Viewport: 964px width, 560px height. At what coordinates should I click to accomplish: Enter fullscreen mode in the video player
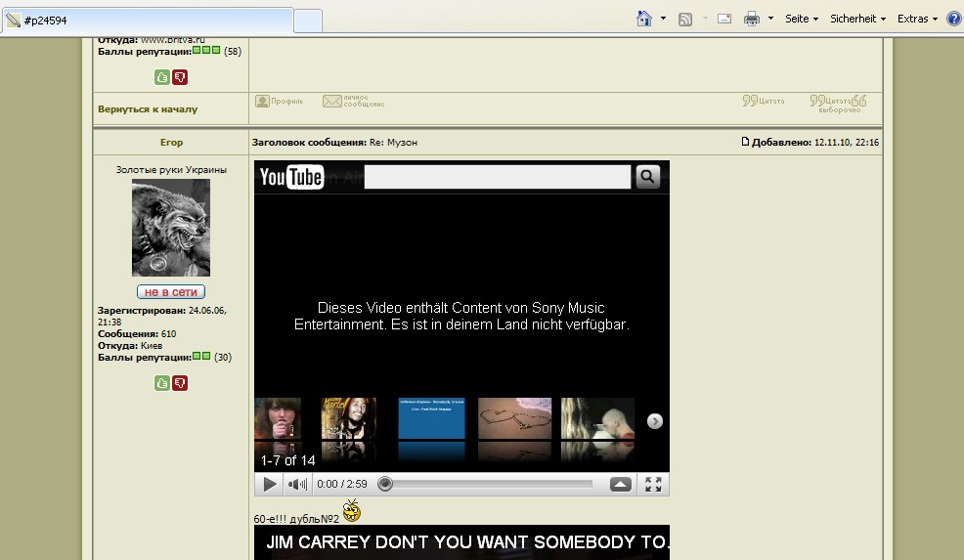pos(653,484)
